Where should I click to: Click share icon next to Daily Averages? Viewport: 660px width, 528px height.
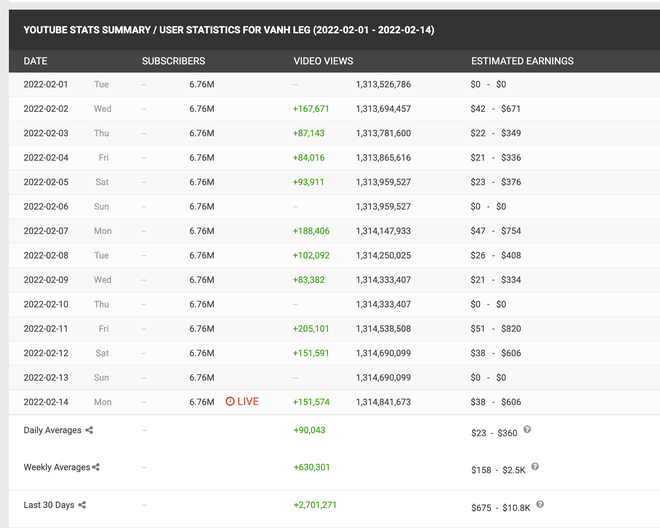pyautogui.click(x=89, y=430)
